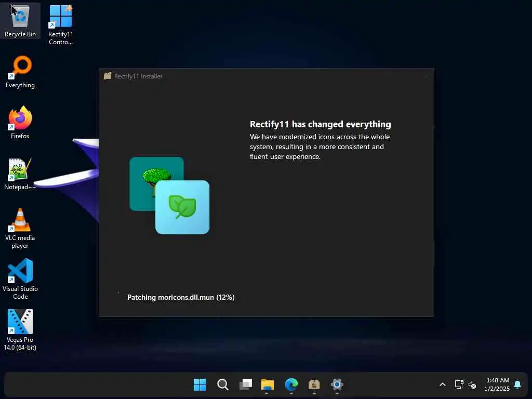Select the Firefox desktop shortcut
This screenshot has width=532, height=399.
pos(20,123)
